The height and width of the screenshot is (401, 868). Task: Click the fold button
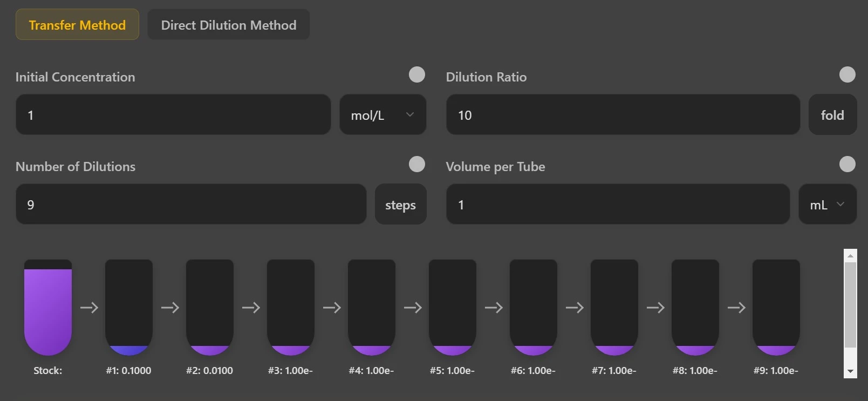pos(832,114)
